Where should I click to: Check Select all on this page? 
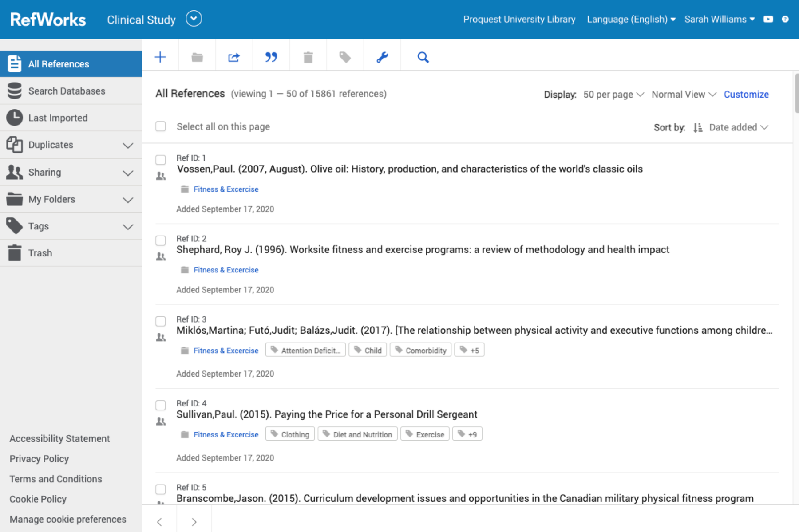pyautogui.click(x=161, y=126)
